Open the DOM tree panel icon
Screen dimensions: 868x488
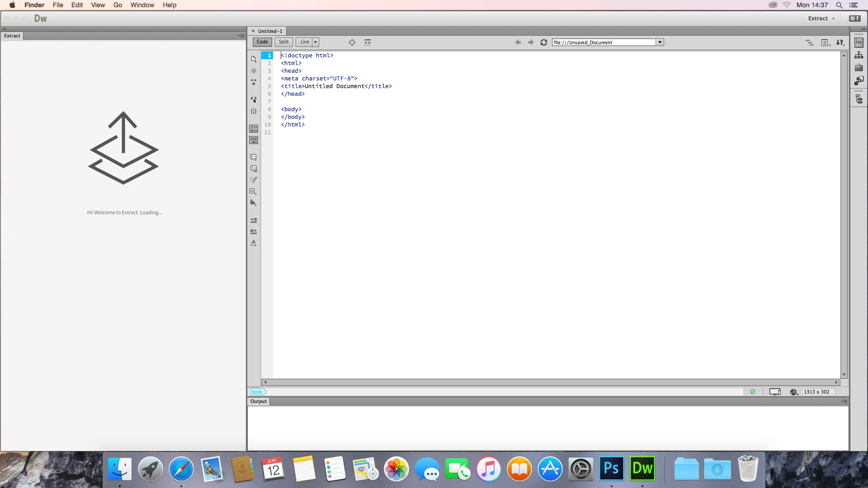point(859,99)
